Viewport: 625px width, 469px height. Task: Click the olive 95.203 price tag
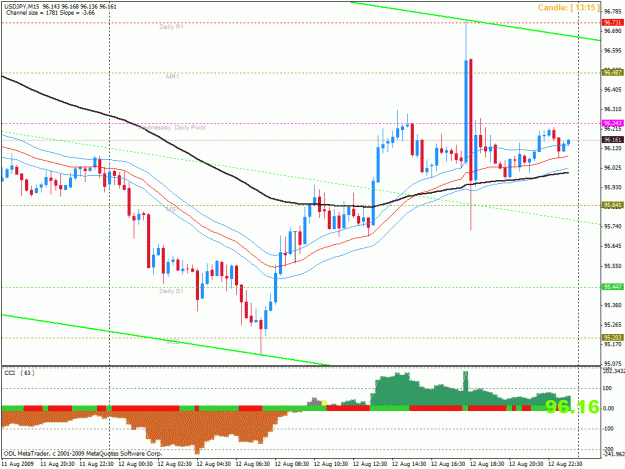613,337
